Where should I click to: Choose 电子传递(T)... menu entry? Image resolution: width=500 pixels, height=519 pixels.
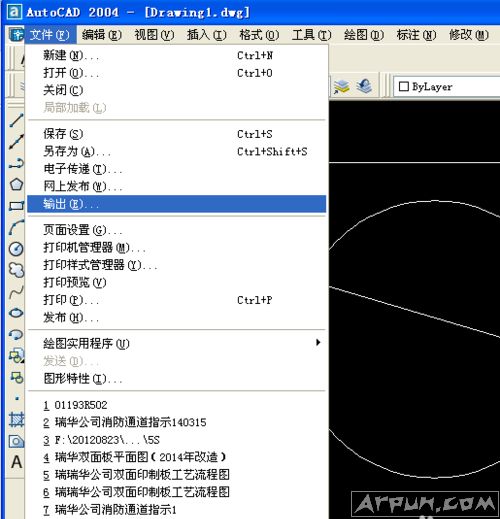click(177, 169)
